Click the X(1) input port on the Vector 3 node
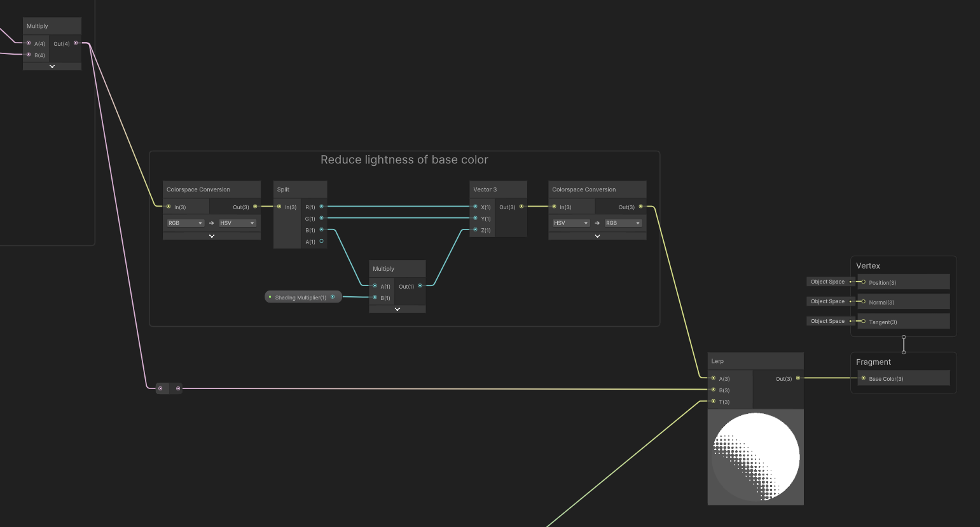Viewport: 980px width, 527px height. [475, 206]
